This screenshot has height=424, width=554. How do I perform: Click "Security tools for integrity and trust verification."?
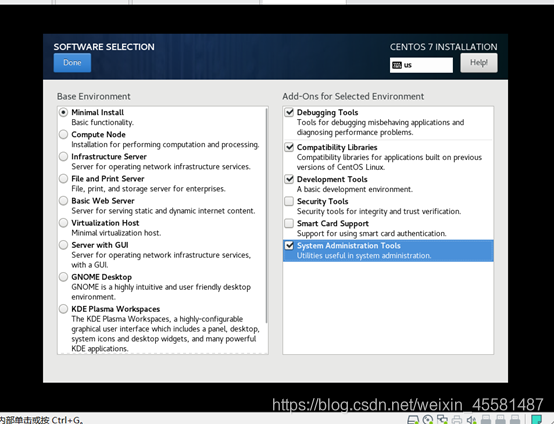(x=379, y=211)
